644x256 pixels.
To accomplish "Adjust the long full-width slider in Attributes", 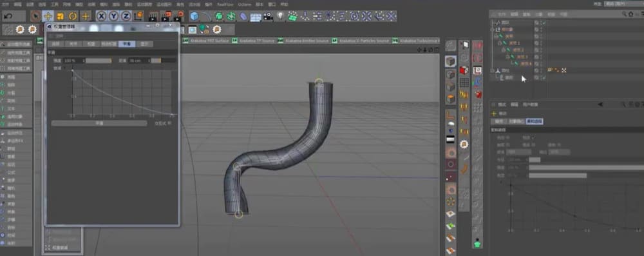I will point(586,168).
